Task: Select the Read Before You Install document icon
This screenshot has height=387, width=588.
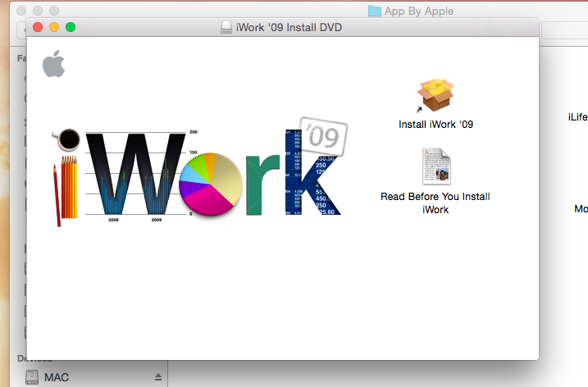Action: [x=435, y=166]
